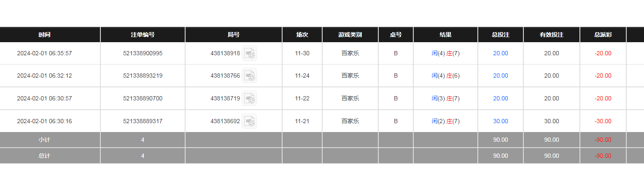
Task: Click the 注单编号 column header
Action: (143, 35)
